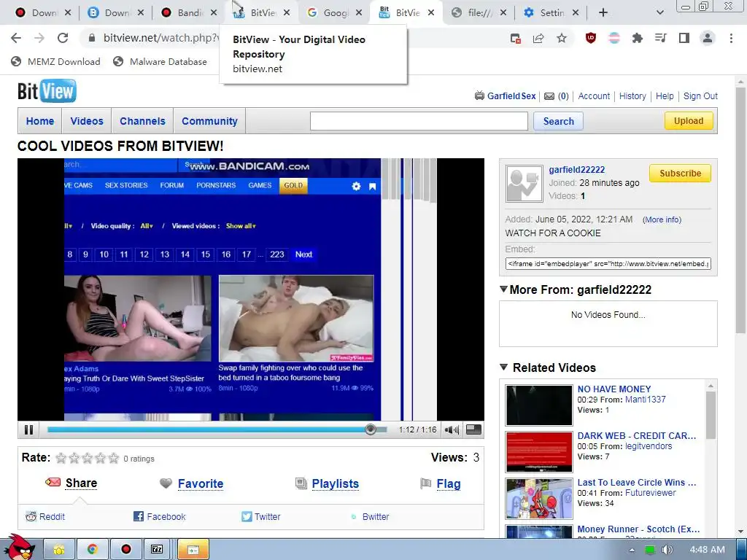
Task: Launch 7-Zip from the taskbar
Action: [x=157, y=549]
